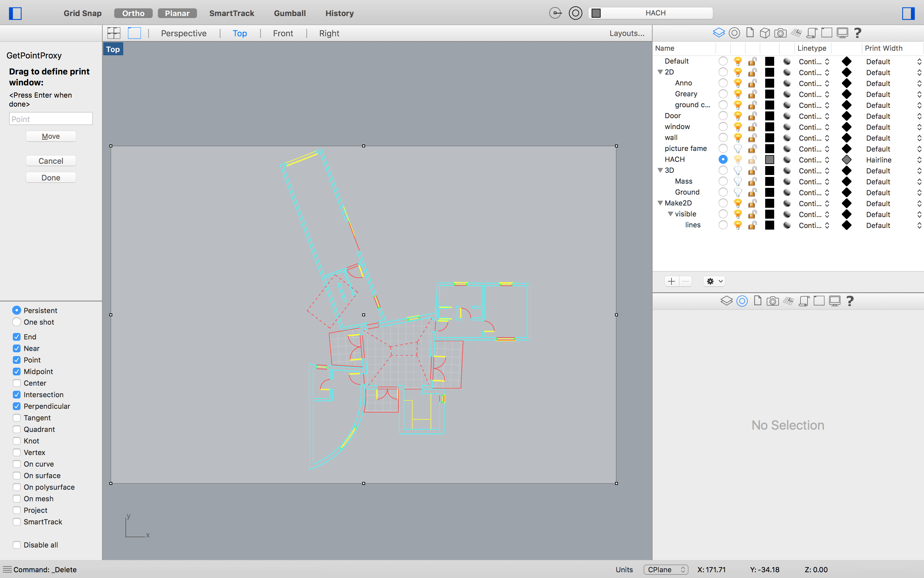Show the picture fame layer via bulb
The image size is (924, 578).
tap(738, 148)
